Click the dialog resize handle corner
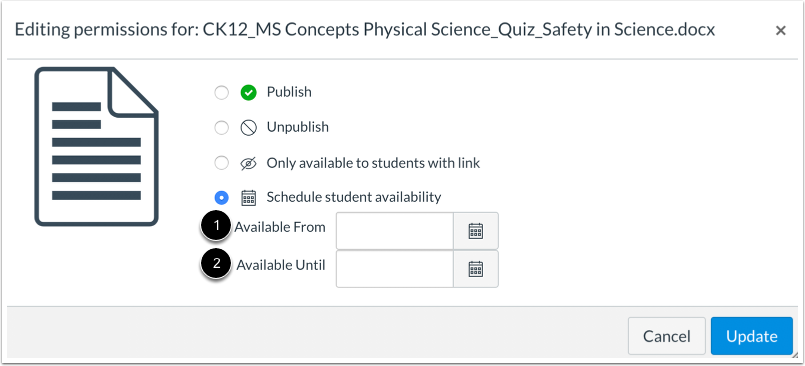The height and width of the screenshot is (366, 805). [794, 355]
